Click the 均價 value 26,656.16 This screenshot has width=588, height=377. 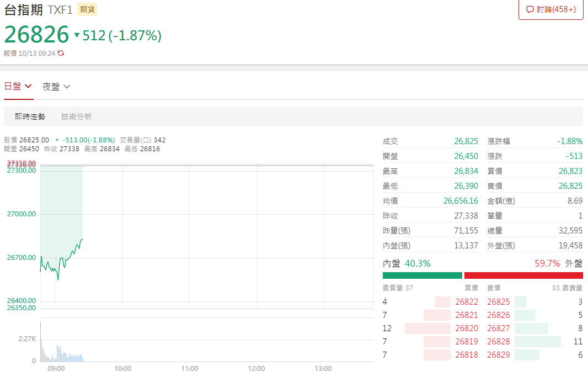(461, 201)
